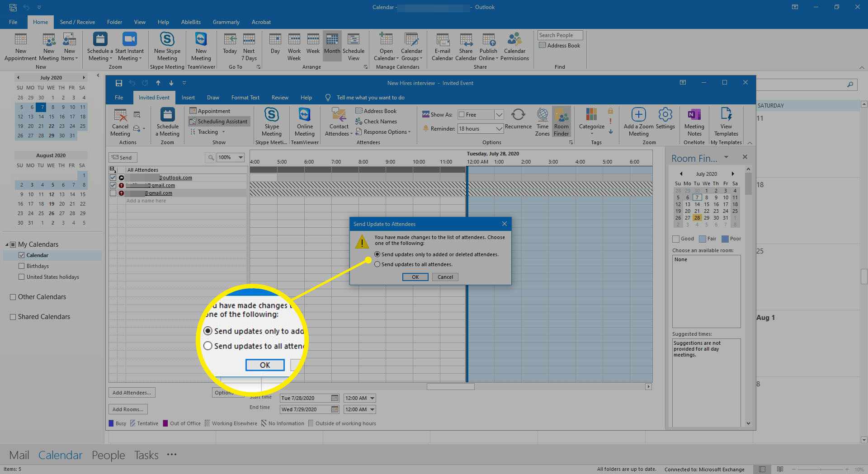Check the unchecked third attendee gmail.com checkbox

click(113, 193)
